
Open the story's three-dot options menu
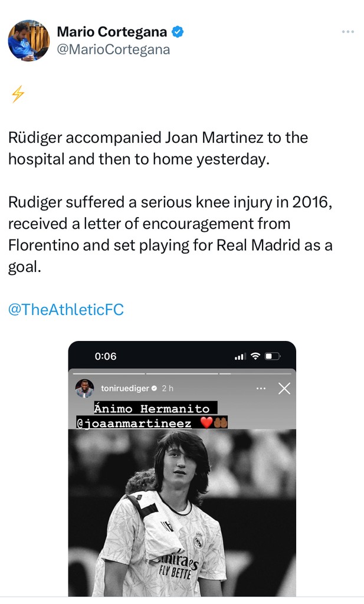pos(261,389)
